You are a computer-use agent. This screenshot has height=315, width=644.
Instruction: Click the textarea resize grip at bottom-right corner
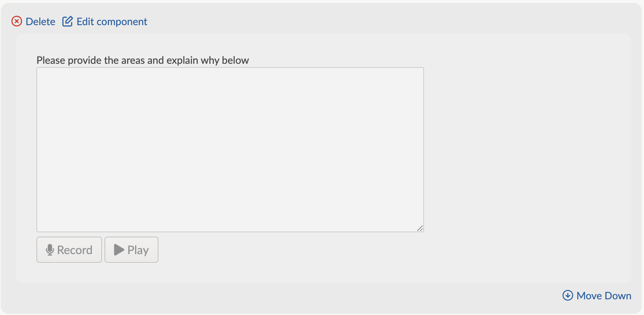(420, 228)
